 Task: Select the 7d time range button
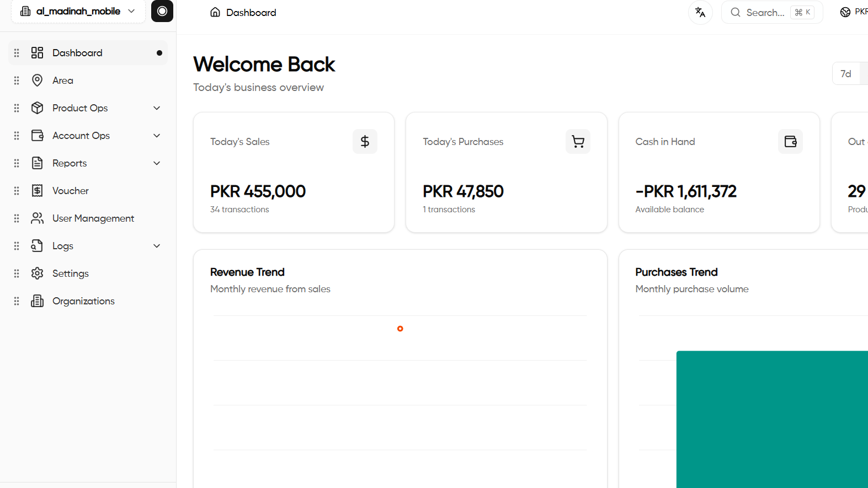pos(846,74)
